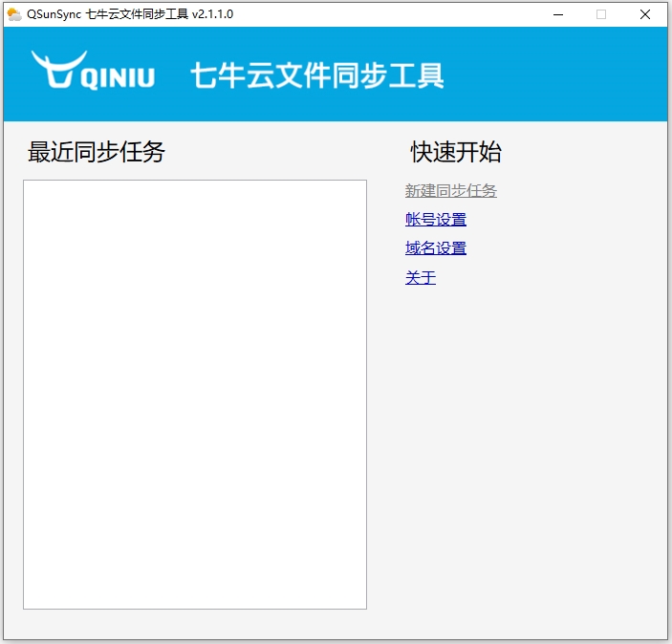
Task: Open 帐号设置 account settings
Action: [436, 220]
